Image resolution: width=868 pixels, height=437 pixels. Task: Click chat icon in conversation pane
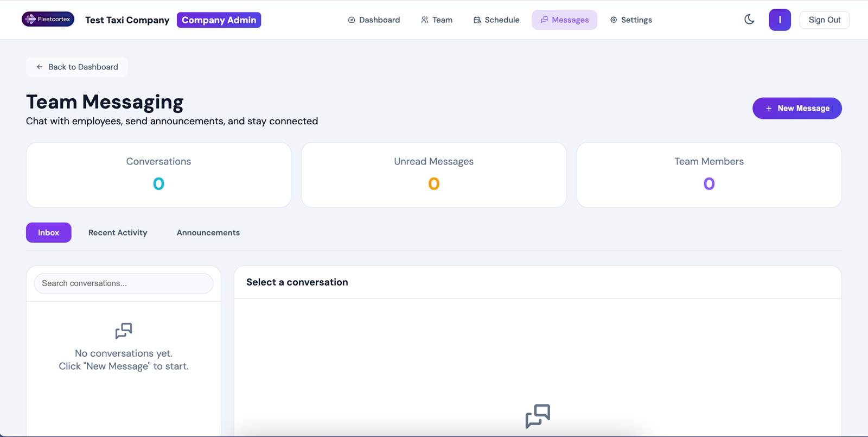tap(538, 416)
